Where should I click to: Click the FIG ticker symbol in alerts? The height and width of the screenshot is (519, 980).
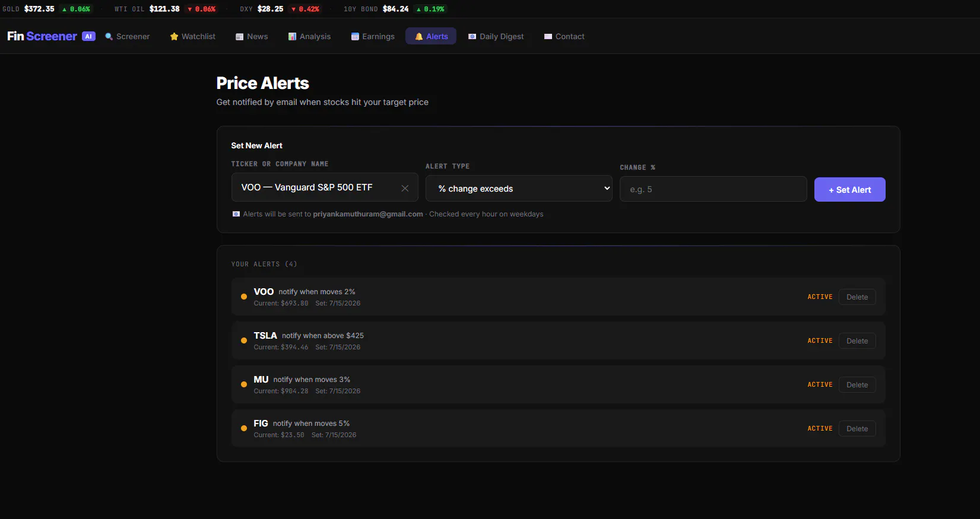pos(261,424)
